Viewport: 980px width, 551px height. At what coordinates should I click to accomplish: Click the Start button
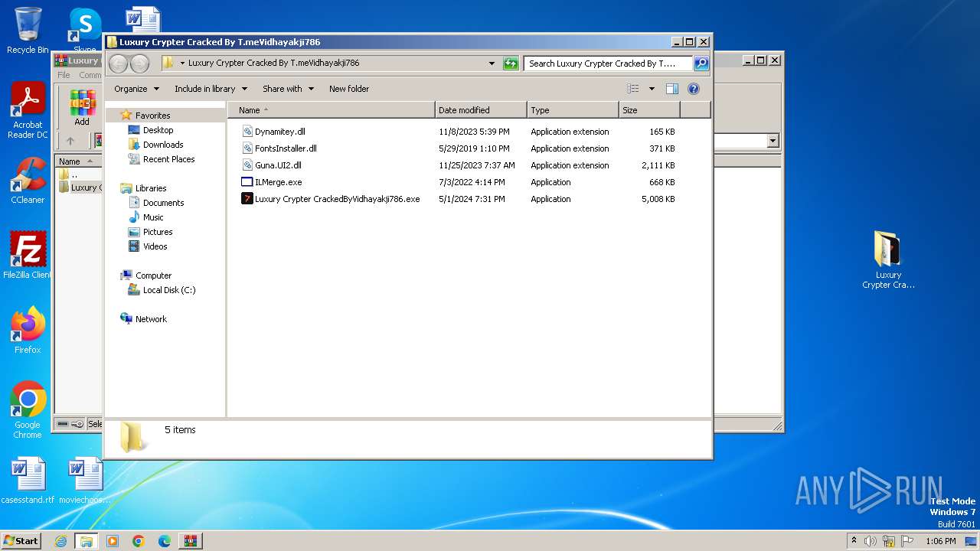[21, 541]
